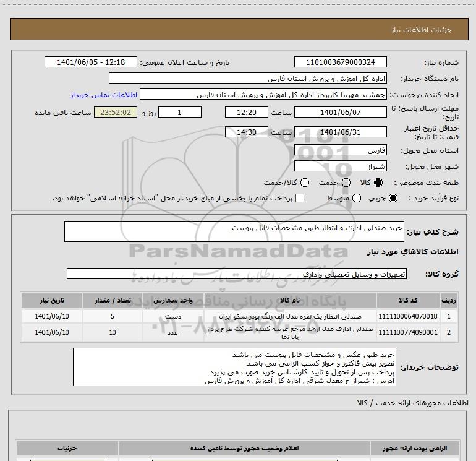Click the توضیحات خریدار notes box

pos(234,367)
